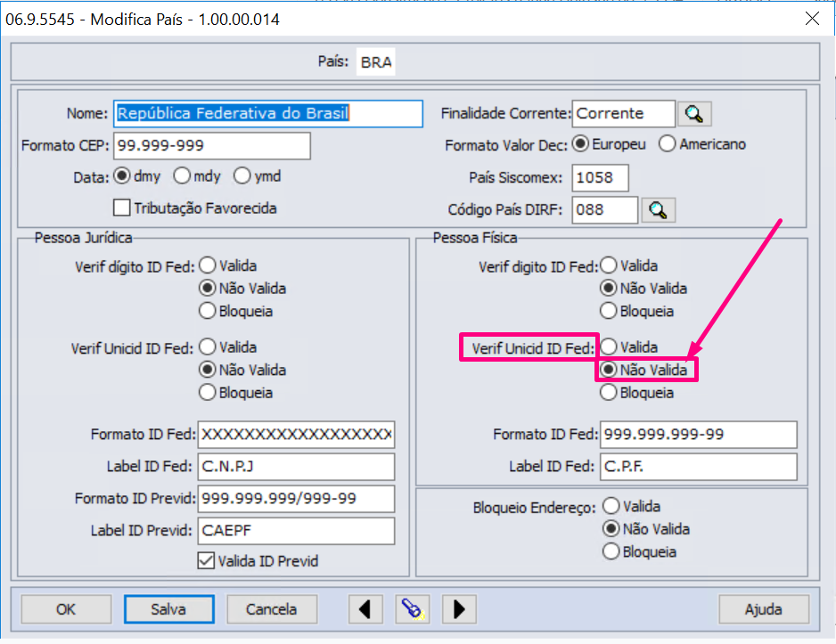The width and height of the screenshot is (836, 644).
Task: Select Não Valida for Pessoa Física Verif Unicid
Action: pos(609,370)
